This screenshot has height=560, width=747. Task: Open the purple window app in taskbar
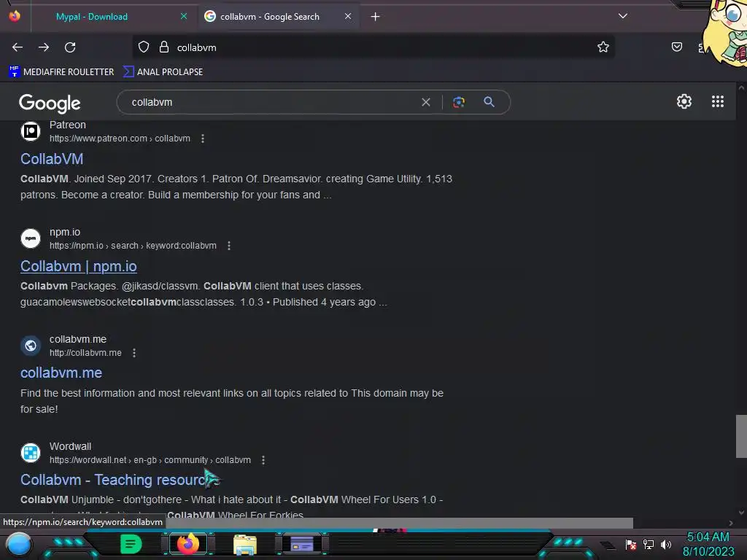(x=301, y=544)
